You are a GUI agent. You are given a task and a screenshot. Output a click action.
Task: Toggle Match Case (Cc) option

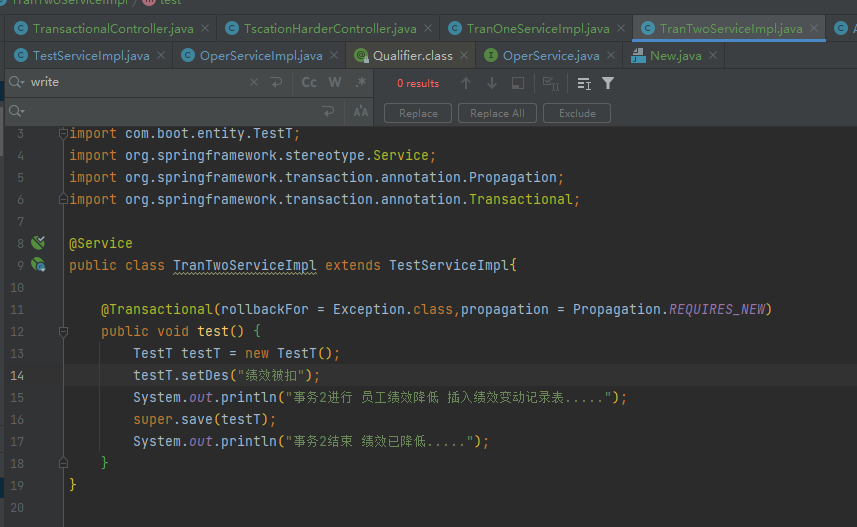[x=309, y=82]
